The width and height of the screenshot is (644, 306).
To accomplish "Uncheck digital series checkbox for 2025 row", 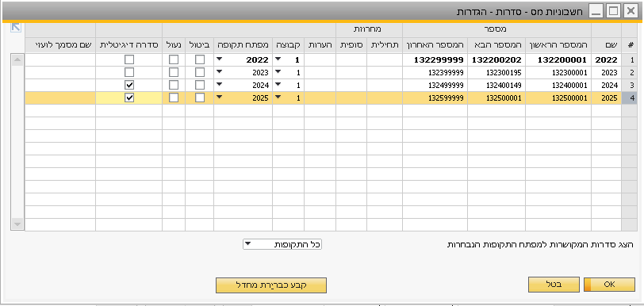I will 129,98.
